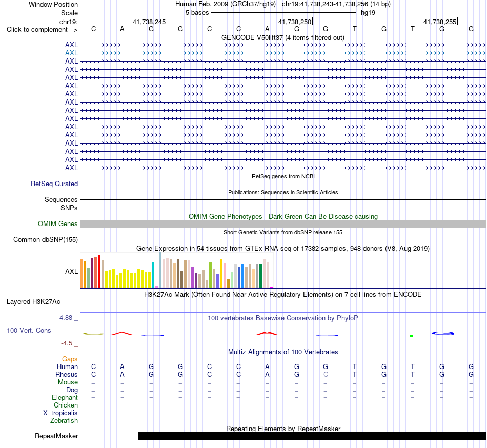Click the orange Gaps label
This screenshot has height=448, width=487.
(x=70, y=359)
